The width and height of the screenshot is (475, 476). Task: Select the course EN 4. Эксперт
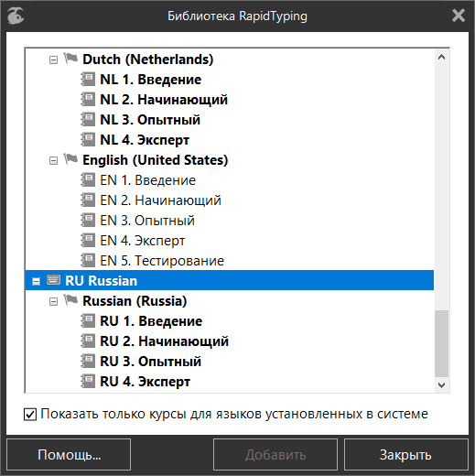point(143,241)
